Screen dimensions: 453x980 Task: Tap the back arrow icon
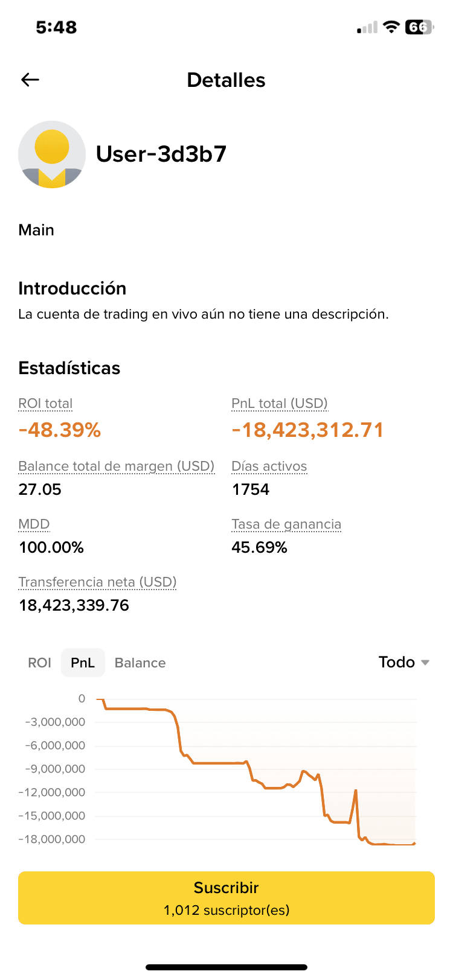(x=30, y=80)
